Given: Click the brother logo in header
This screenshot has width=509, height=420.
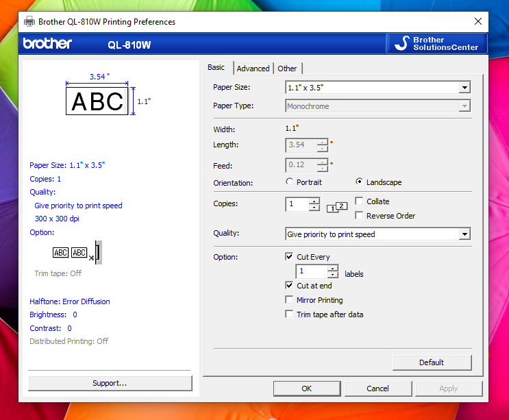Looking at the screenshot, I should point(47,43).
